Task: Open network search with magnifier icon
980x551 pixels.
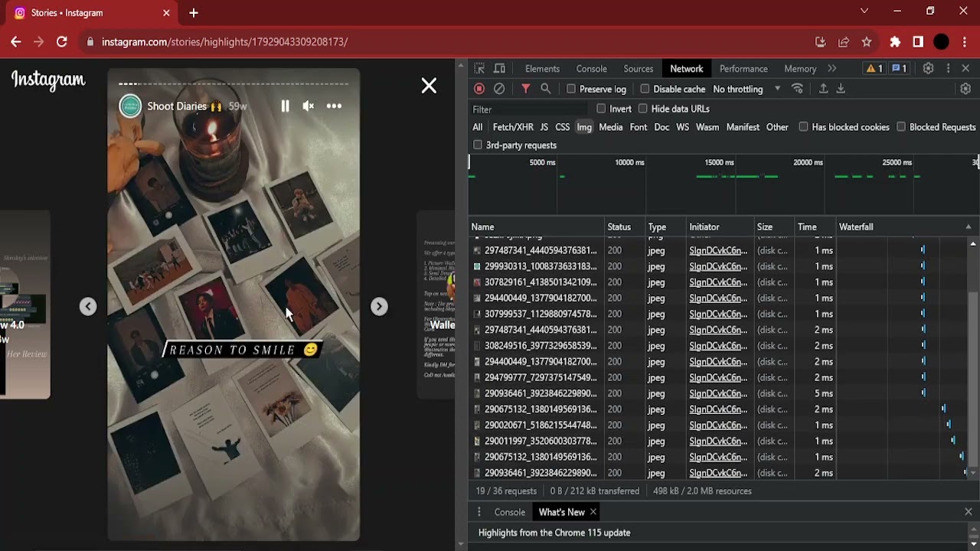Action: point(546,89)
